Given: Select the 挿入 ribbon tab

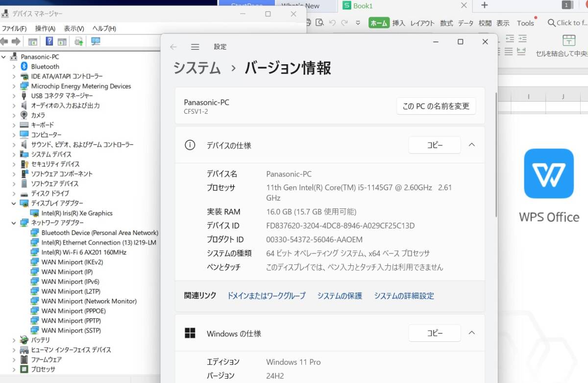Looking at the screenshot, I should click(399, 23).
